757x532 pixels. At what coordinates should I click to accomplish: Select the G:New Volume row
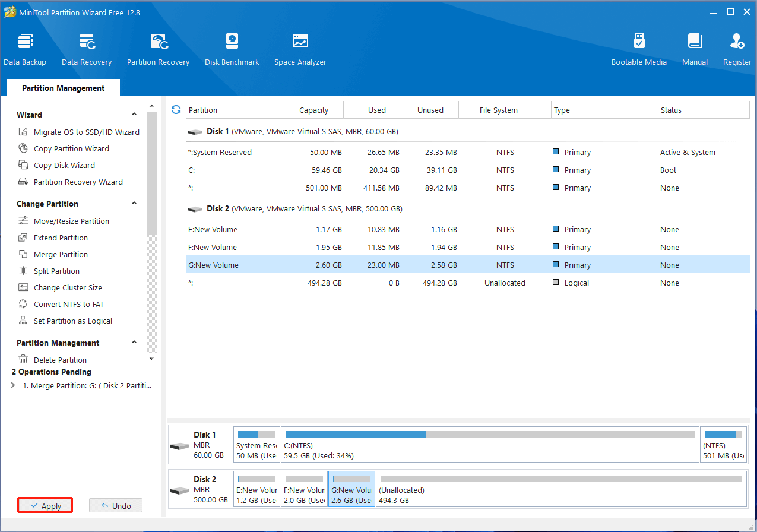point(468,265)
